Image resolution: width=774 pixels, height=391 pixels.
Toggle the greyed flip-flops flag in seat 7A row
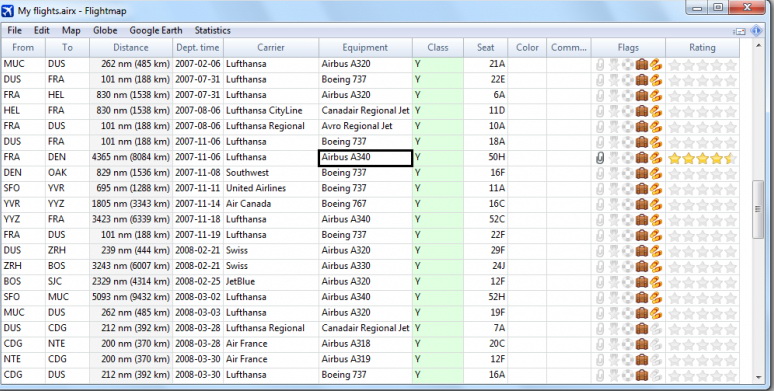(x=656, y=329)
